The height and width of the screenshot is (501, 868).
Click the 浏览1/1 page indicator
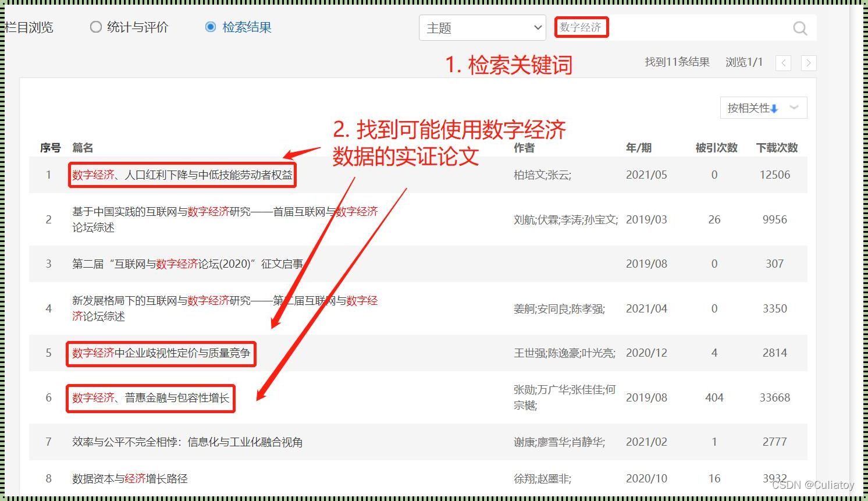(744, 62)
